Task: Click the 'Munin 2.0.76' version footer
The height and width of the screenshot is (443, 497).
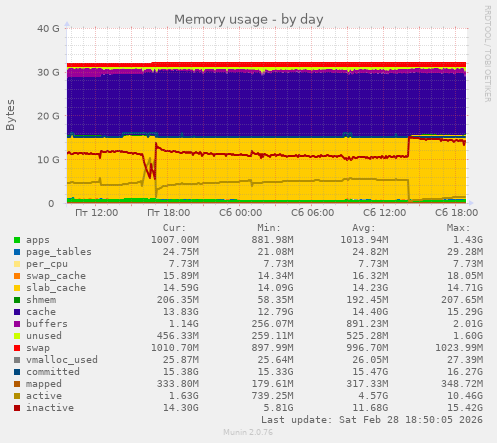Action: pyautogui.click(x=248, y=432)
